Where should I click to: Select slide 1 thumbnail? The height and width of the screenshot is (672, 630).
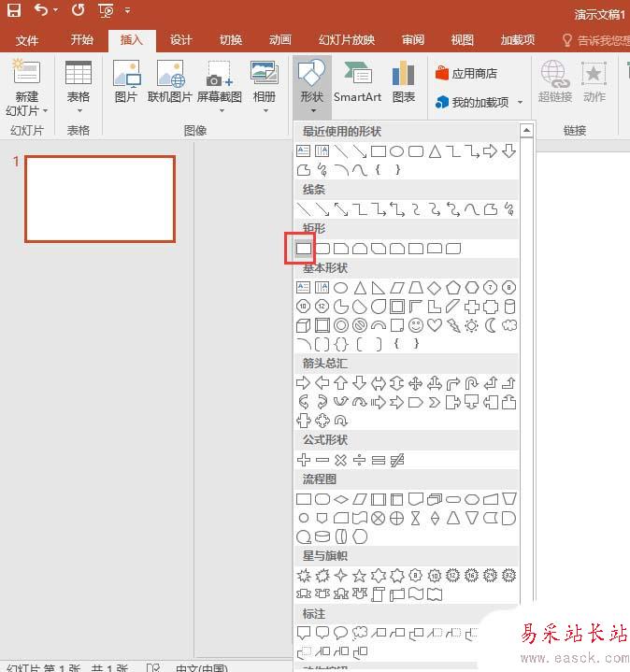[x=100, y=199]
